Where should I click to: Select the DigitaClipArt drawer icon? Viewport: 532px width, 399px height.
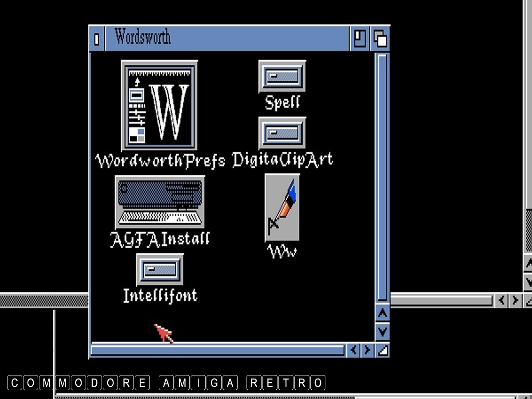[282, 133]
